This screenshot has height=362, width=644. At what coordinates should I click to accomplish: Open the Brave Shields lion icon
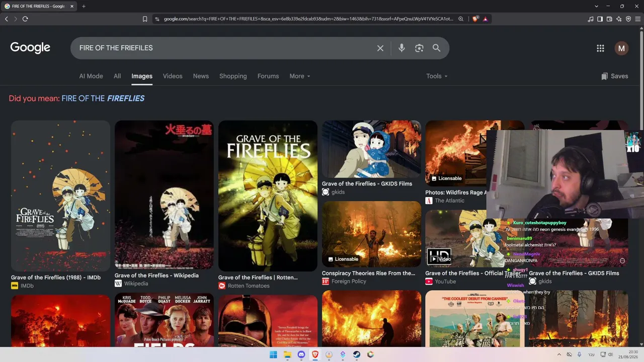(475, 19)
